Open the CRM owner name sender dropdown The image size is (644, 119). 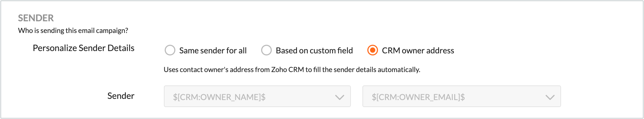coord(257,97)
